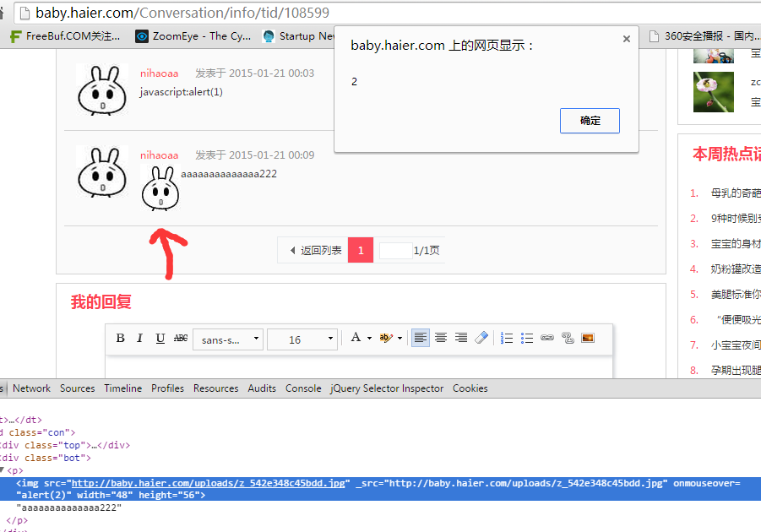The width and height of the screenshot is (761, 532).
Task: Switch to the Timeline devtools tab
Action: click(x=122, y=388)
